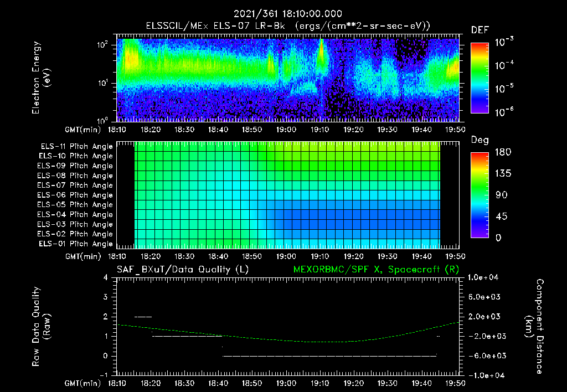Click the 2.0e+03 right axis value
This screenshot has height=392, width=567.
tap(484, 317)
